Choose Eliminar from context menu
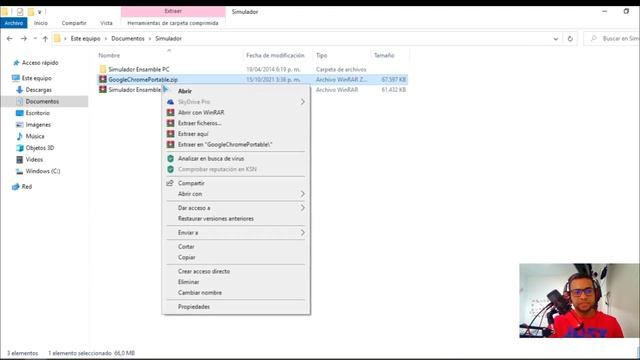Image resolution: width=640 pixels, height=360 pixels. [189, 282]
